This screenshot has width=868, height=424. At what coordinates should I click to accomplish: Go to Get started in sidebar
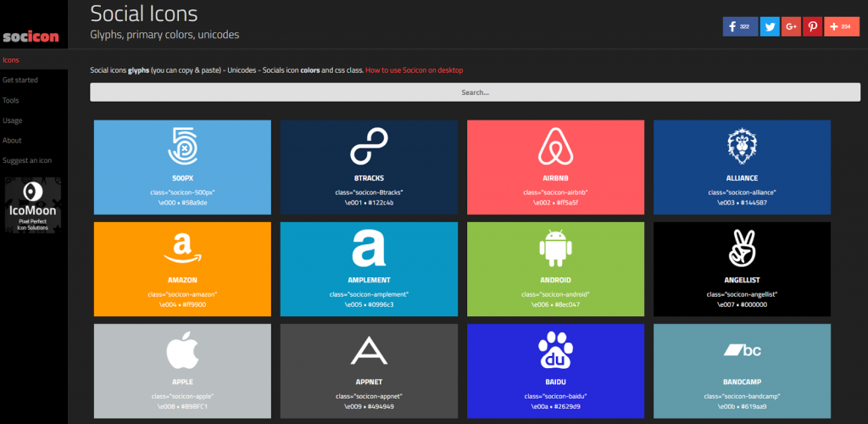coord(20,81)
